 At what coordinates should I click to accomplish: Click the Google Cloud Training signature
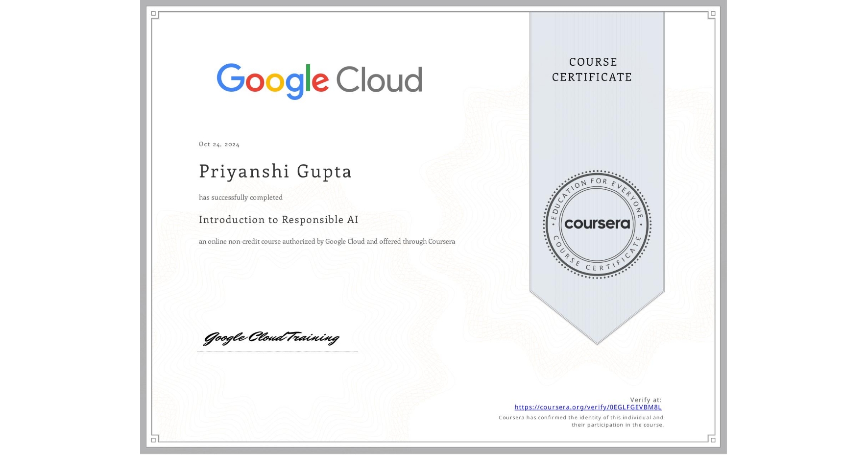[272, 338]
